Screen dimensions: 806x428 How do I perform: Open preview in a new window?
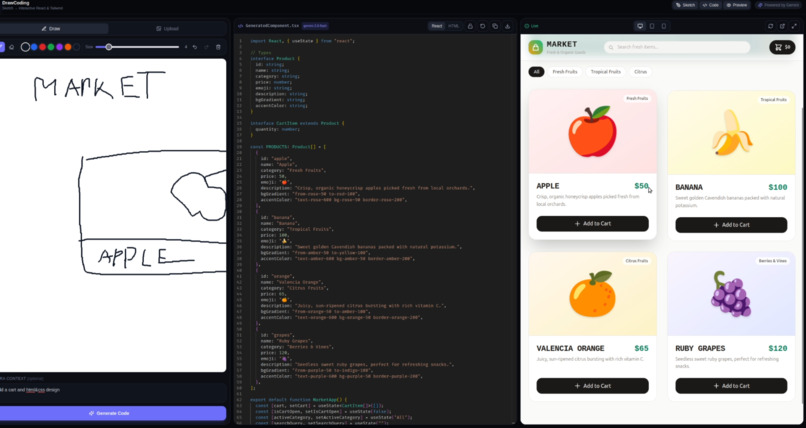click(x=782, y=26)
